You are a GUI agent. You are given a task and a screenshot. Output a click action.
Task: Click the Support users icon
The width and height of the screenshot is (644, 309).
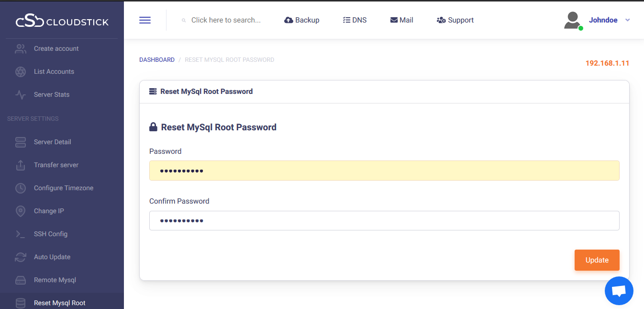[x=441, y=20]
